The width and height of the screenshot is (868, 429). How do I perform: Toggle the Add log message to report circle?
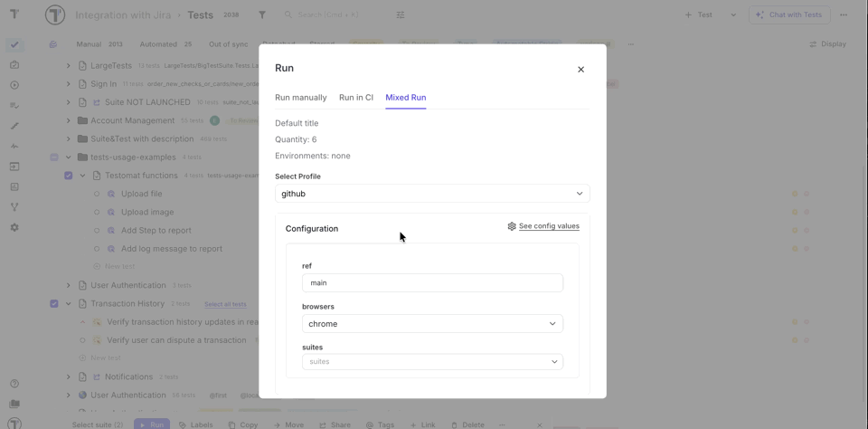click(x=97, y=249)
